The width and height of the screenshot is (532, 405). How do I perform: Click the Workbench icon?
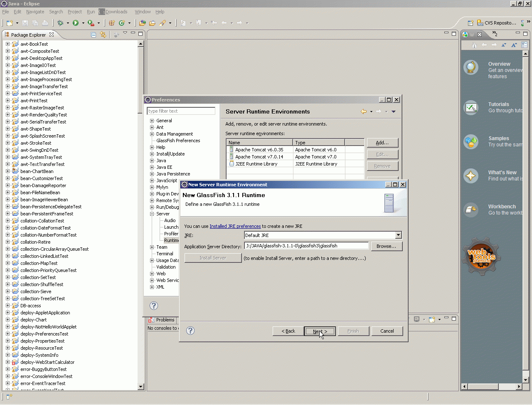[471, 210]
